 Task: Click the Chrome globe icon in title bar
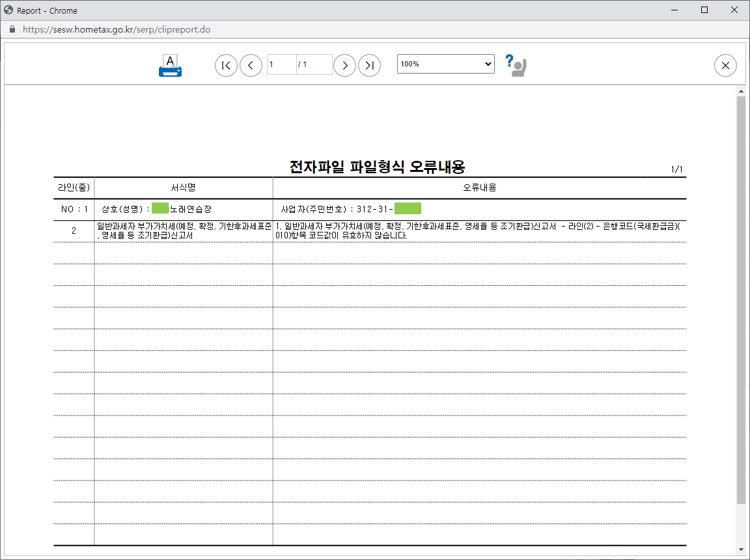[8, 10]
